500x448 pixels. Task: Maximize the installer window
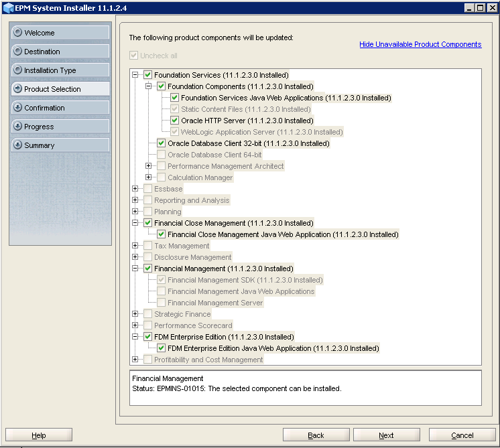click(x=481, y=7)
